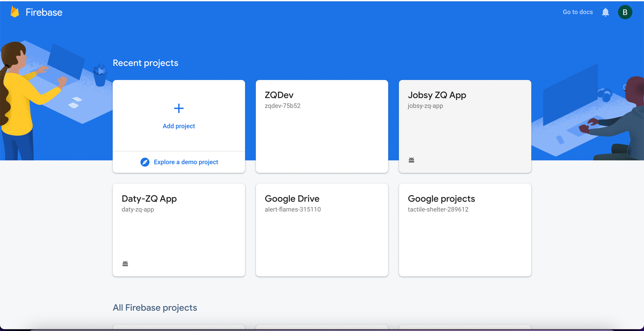The image size is (644, 331).
Task: Click the All Firebase projects heading
Action: (x=155, y=307)
